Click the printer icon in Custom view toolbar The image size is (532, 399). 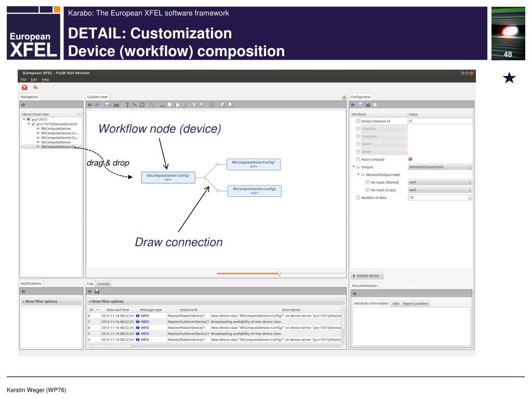click(x=108, y=105)
